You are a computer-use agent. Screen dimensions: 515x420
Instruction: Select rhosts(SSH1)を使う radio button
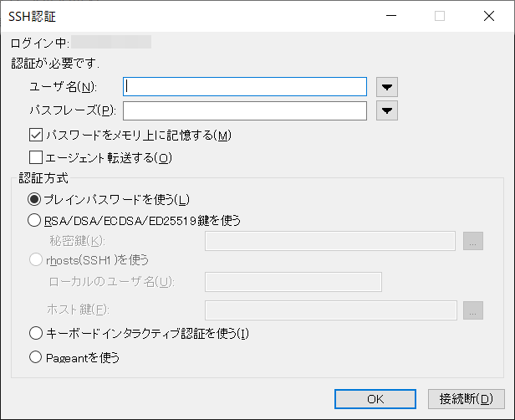[x=34, y=260]
